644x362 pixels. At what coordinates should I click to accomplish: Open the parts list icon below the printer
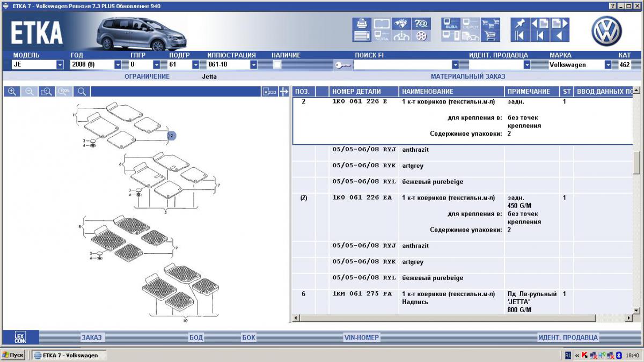click(x=362, y=36)
